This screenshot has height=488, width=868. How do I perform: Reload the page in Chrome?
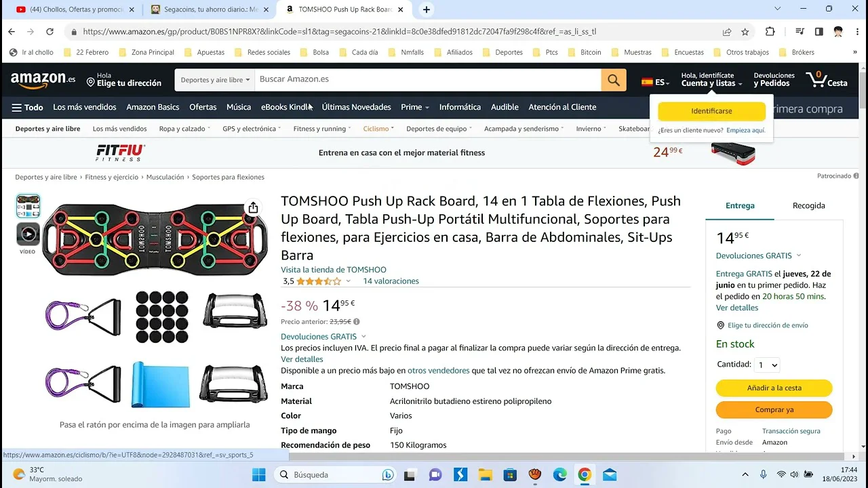50,31
